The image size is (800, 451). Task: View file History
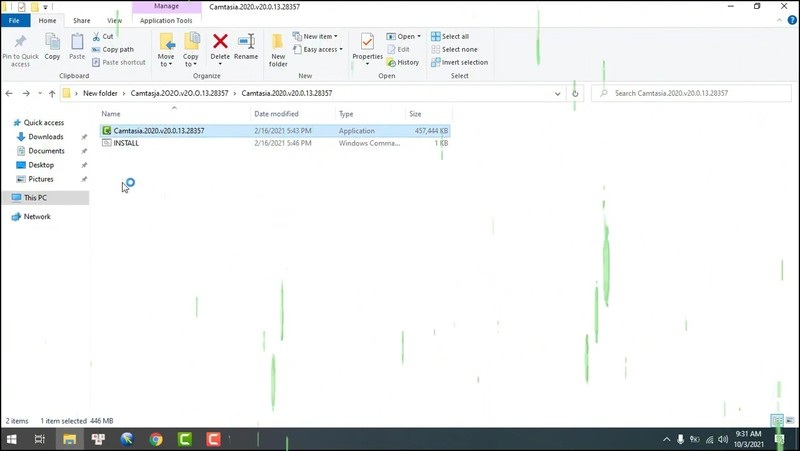[x=403, y=62]
